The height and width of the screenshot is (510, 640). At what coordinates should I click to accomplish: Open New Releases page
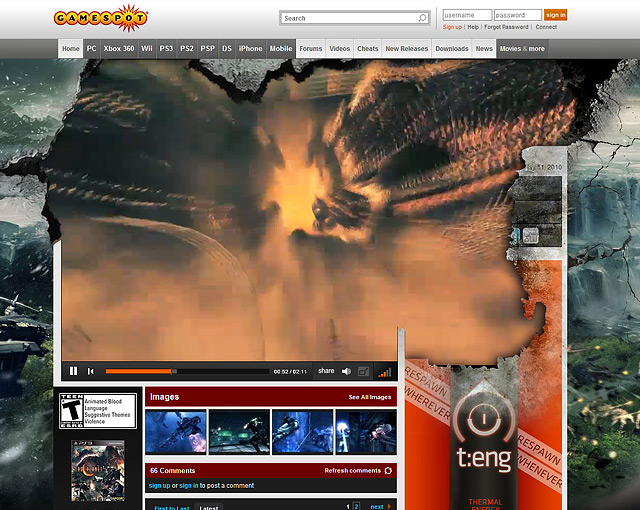coord(407,49)
